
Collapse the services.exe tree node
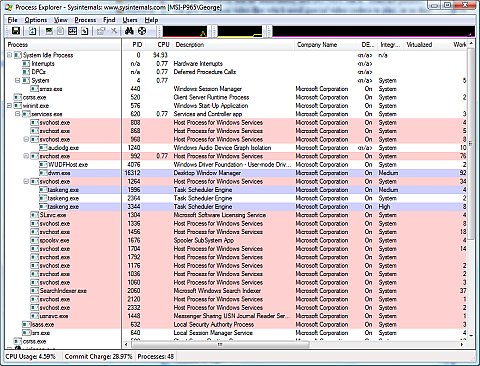(18, 114)
